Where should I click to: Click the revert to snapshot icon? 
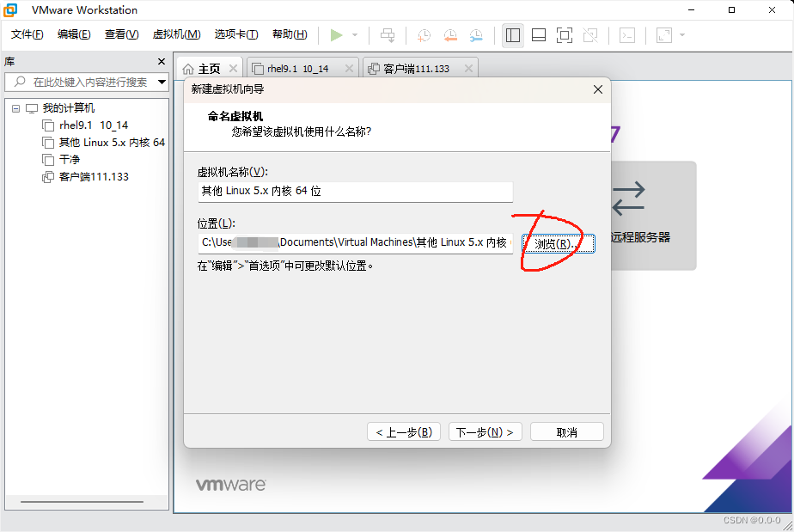(450, 35)
